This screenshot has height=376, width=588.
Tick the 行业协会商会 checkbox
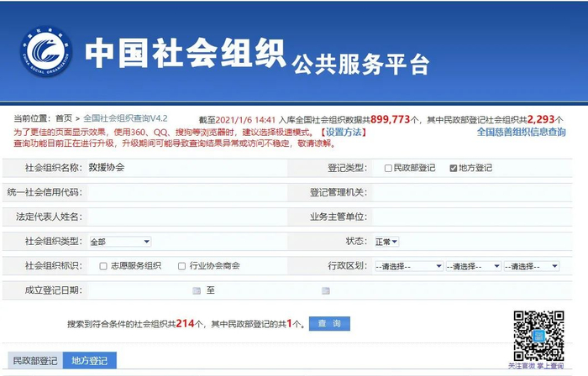click(182, 266)
